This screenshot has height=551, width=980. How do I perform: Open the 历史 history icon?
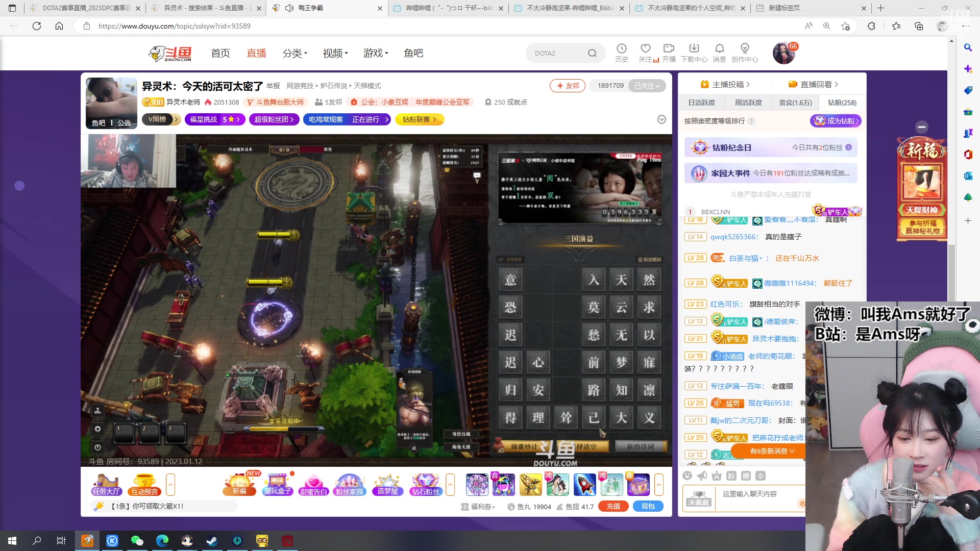pos(622,53)
